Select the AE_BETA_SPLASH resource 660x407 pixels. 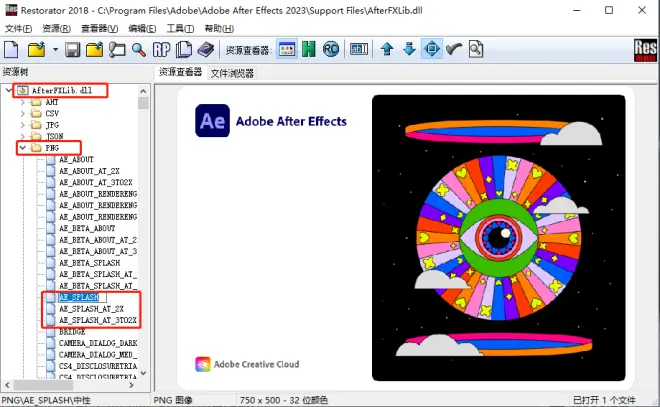pos(89,263)
